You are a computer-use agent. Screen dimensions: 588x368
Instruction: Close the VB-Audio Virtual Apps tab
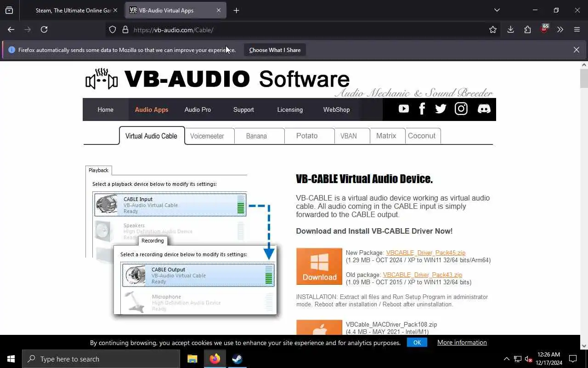coord(219,10)
